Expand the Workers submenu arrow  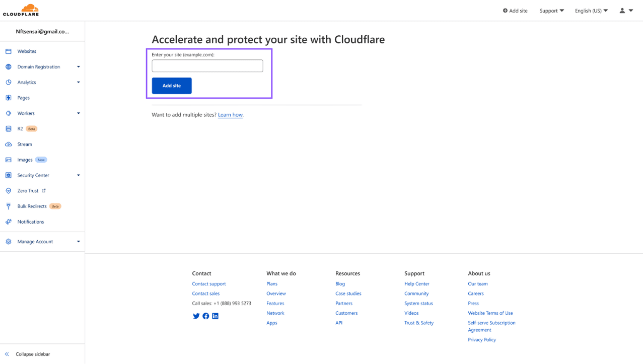tap(78, 113)
